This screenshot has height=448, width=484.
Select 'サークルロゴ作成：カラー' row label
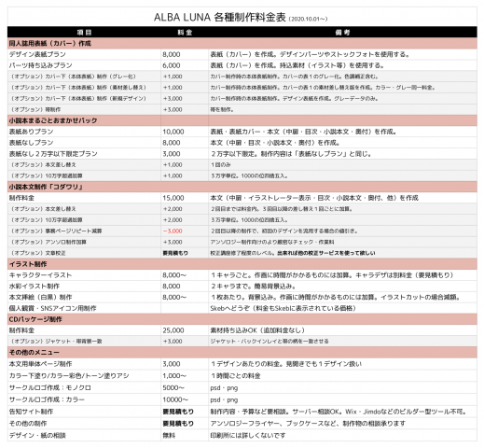click(47, 399)
